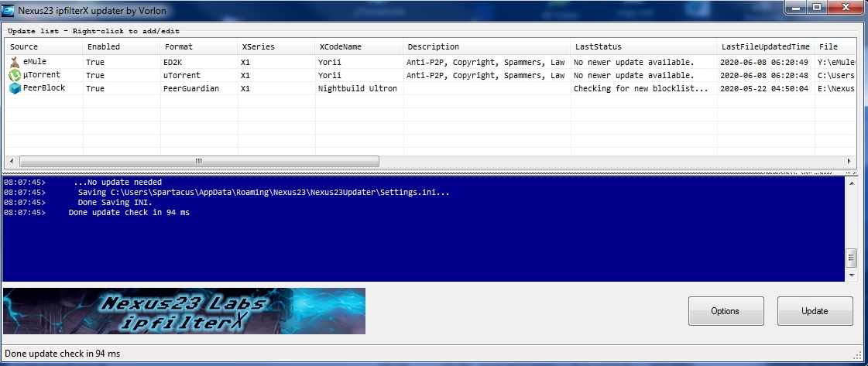Image resolution: width=868 pixels, height=366 pixels.
Task: Click the 'Saving C:\Users\Spartacus' log line
Action: coord(263,193)
